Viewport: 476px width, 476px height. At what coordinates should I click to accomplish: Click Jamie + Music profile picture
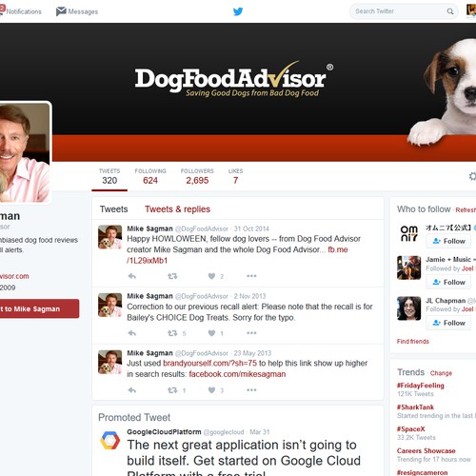[x=408, y=268]
